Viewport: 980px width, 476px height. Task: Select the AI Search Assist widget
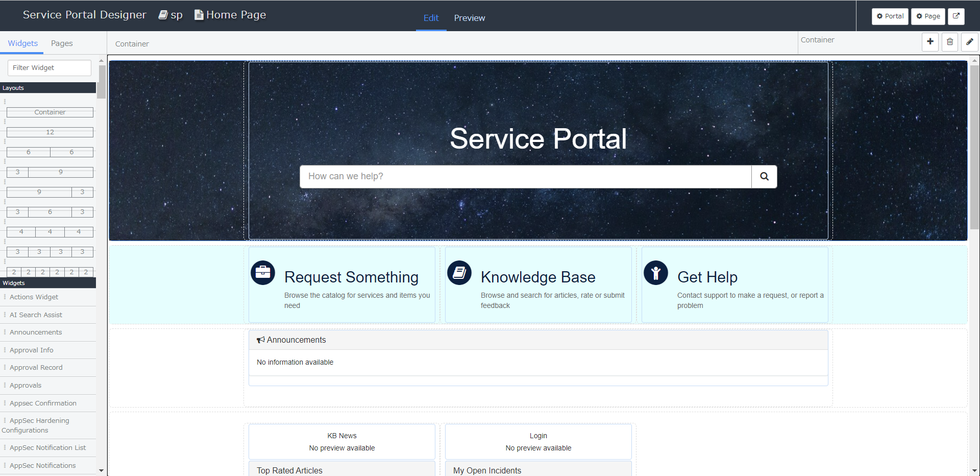pos(36,315)
